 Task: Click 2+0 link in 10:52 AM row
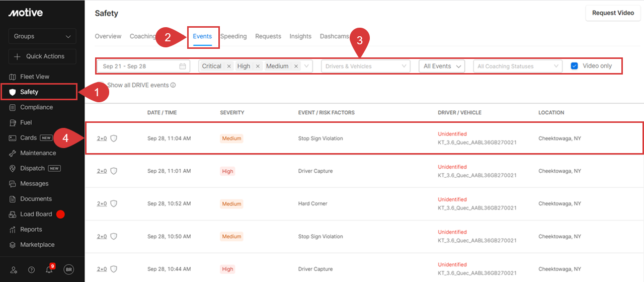click(102, 203)
